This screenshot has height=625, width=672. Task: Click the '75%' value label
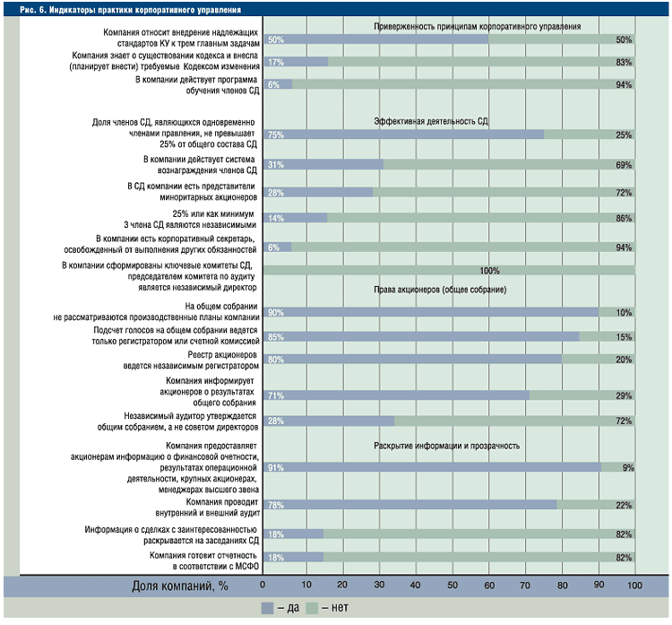(x=276, y=135)
